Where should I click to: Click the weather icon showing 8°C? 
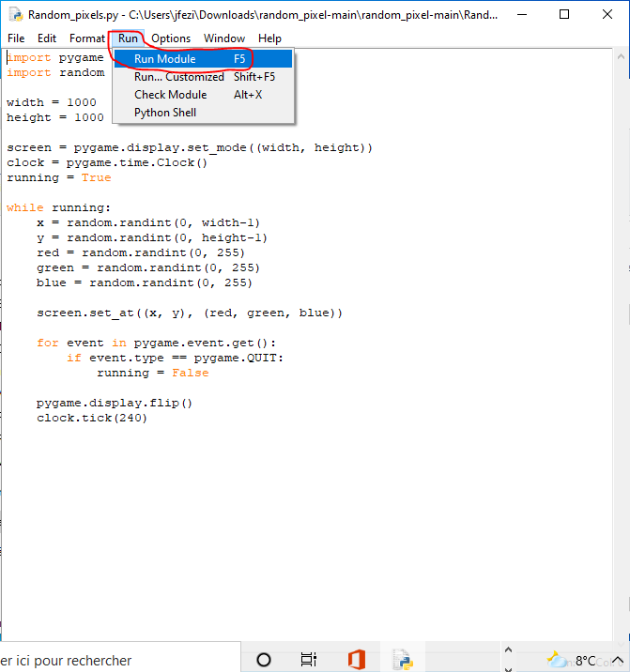pyautogui.click(x=558, y=660)
